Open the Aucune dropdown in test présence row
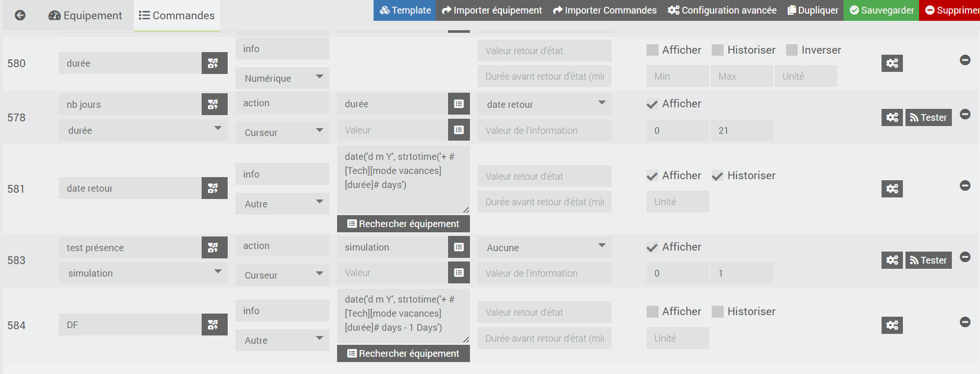Viewport: 980px width, 374px height. click(x=544, y=247)
